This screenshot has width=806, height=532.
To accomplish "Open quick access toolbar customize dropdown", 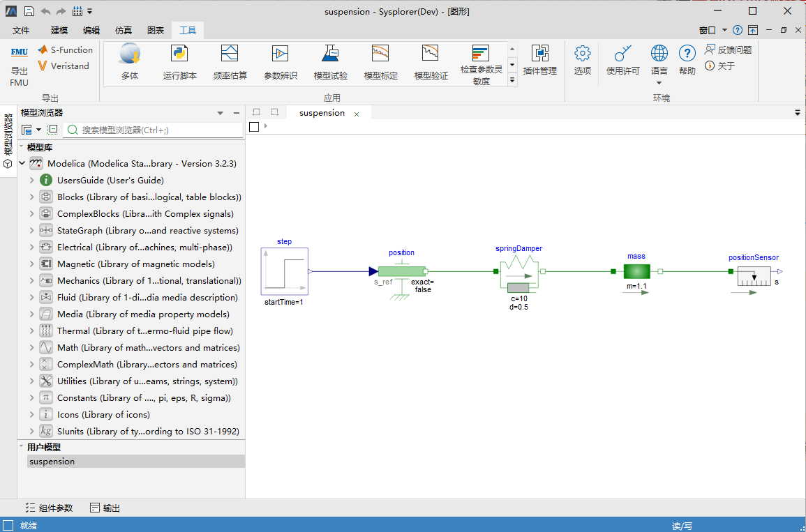I will point(90,11).
